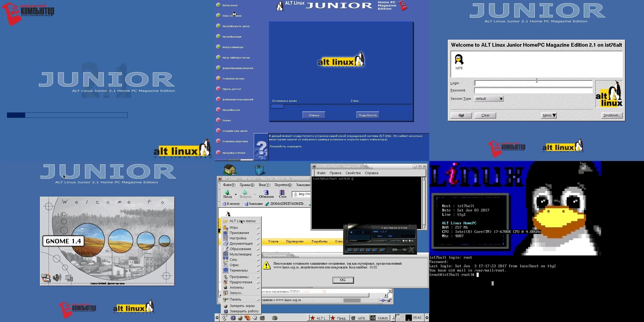Click the Go! button in login window
The image size is (644, 322).
[x=461, y=115]
